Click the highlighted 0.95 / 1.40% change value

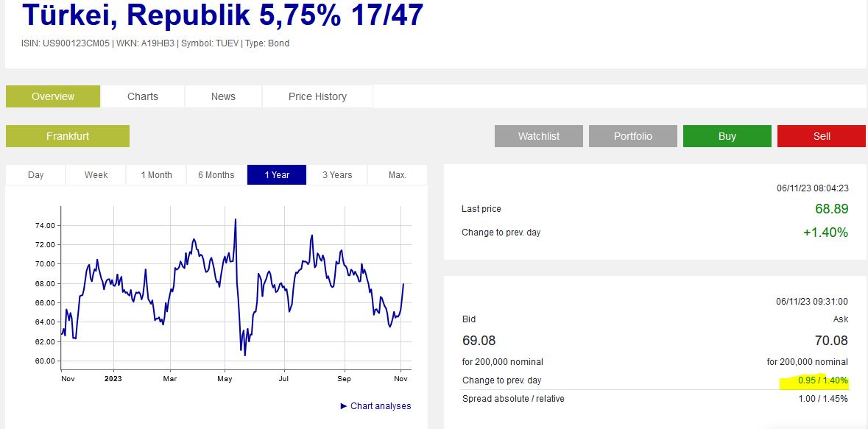[822, 381]
